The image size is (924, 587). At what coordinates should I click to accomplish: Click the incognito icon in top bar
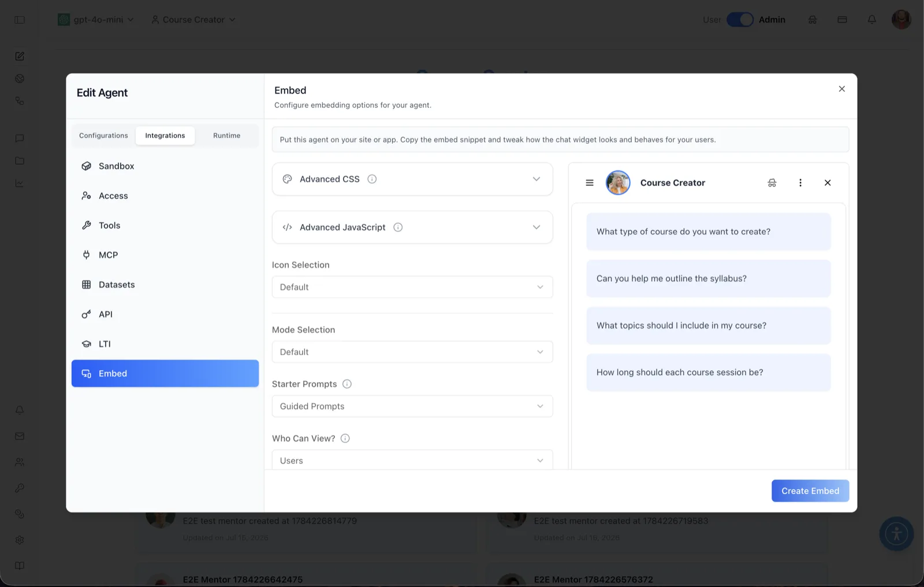(x=813, y=20)
